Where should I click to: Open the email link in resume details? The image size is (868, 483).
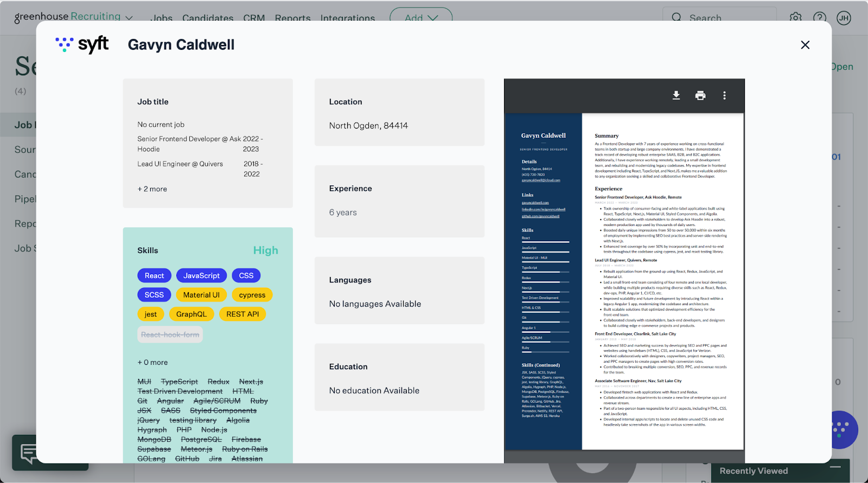click(x=541, y=180)
